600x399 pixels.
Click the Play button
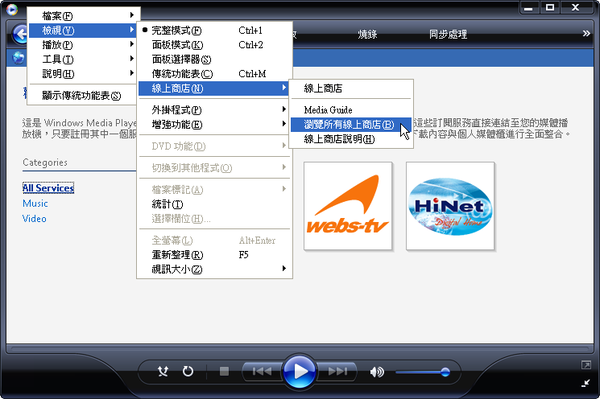coord(300,371)
